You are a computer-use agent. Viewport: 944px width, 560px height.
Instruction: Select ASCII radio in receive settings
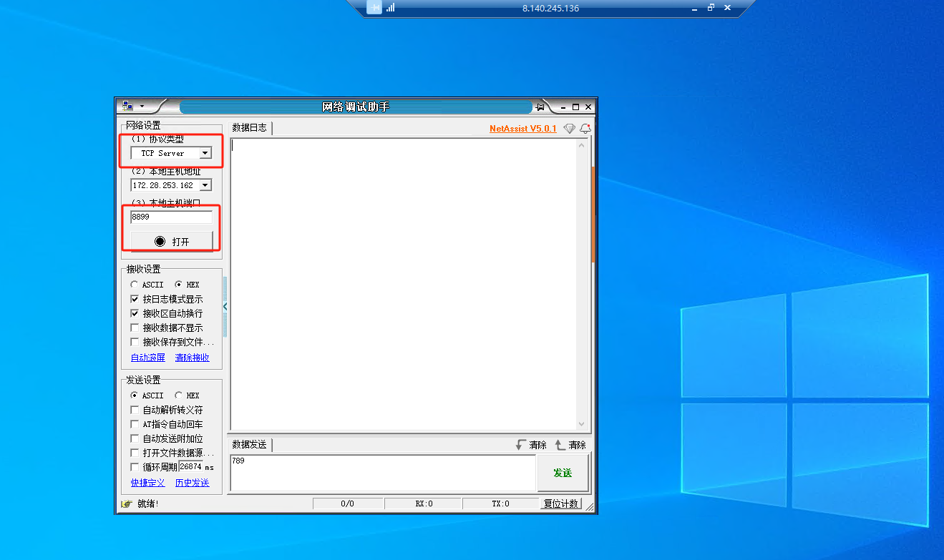tap(135, 285)
